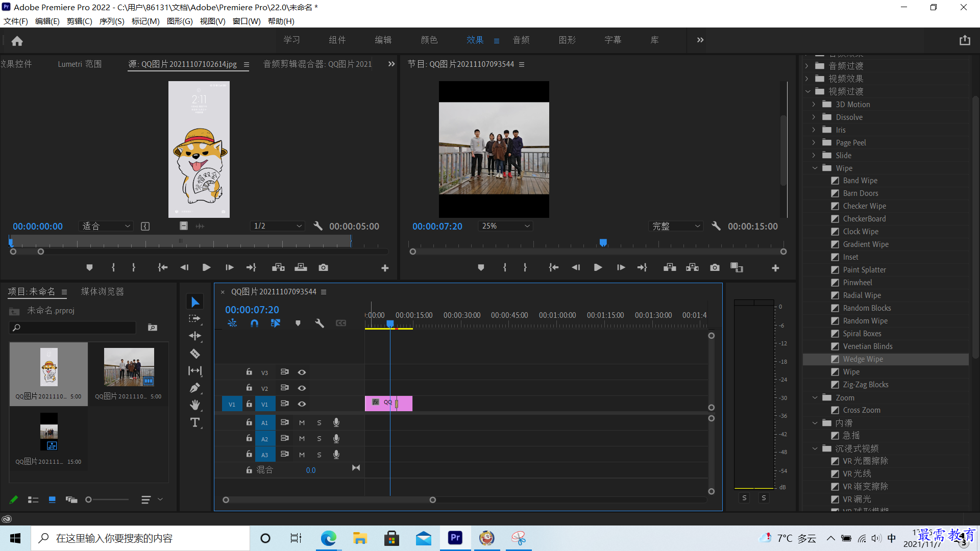Click Overwrite button in Source monitor
The height and width of the screenshot is (551, 980).
301,267
